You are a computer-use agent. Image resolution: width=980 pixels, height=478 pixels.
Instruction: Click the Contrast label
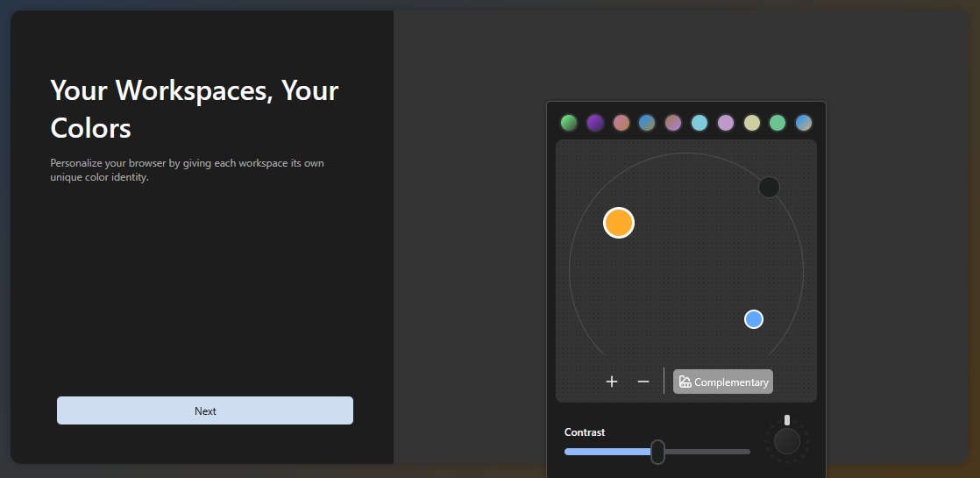point(585,432)
